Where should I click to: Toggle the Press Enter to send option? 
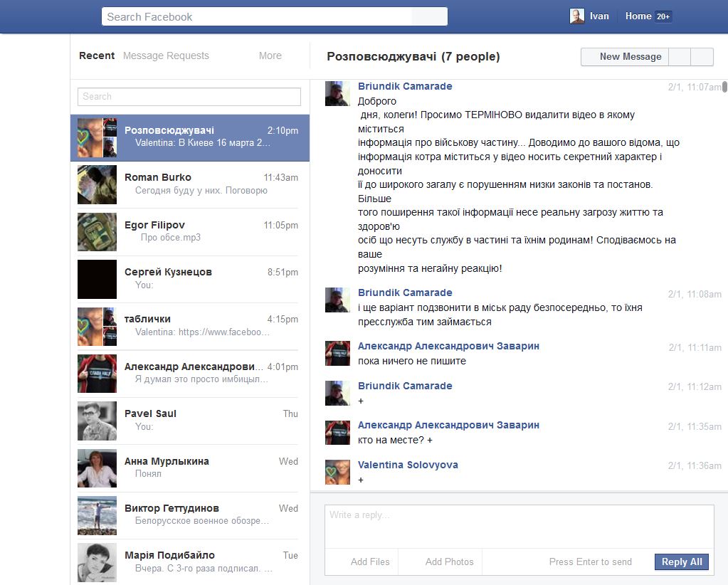590,562
